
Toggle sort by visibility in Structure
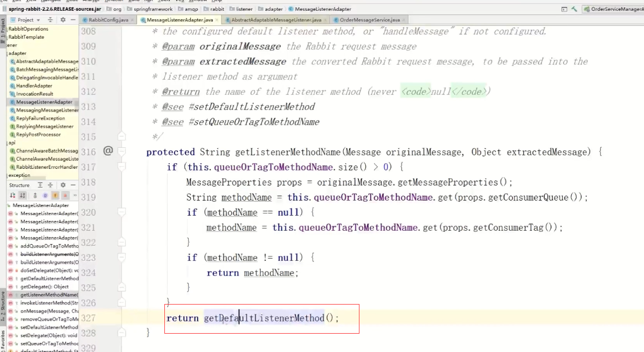click(x=13, y=196)
